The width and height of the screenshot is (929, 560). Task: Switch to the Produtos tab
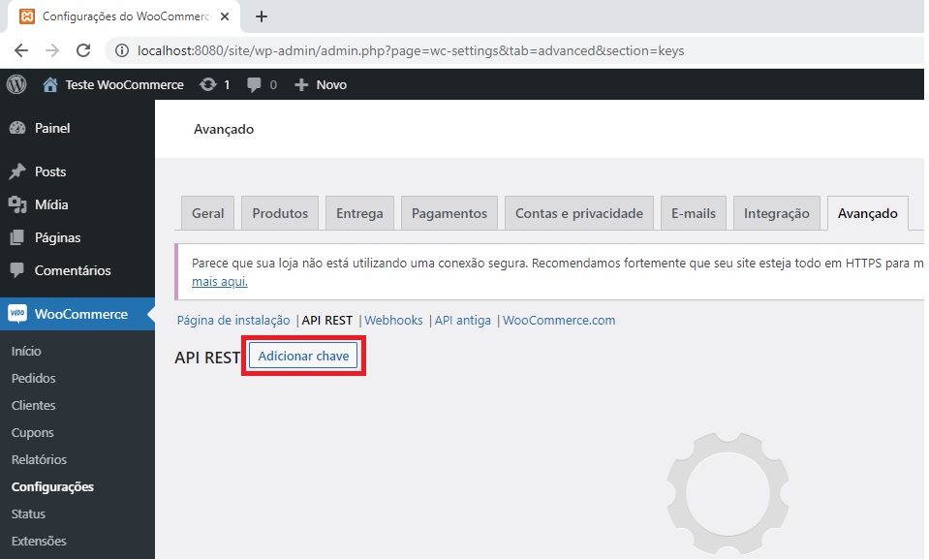click(280, 213)
